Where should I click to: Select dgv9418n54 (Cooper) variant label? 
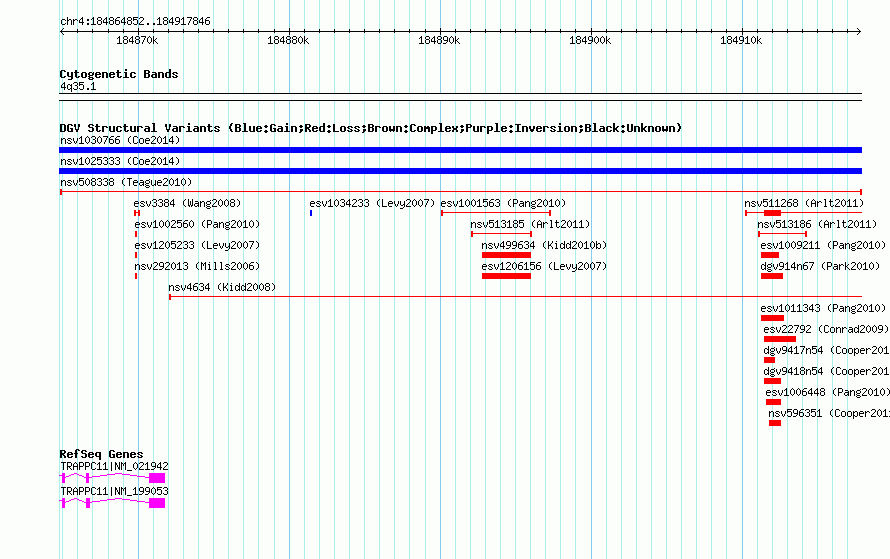click(826, 371)
